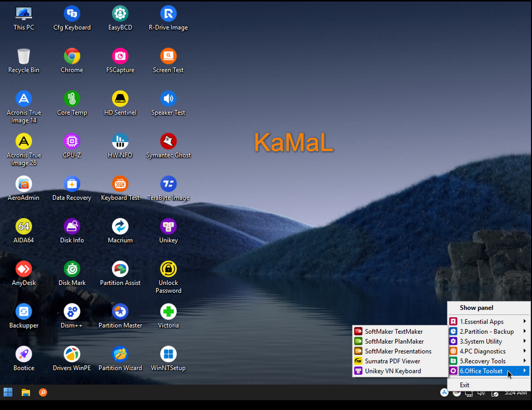Select the TeraByte Image shortcut
The width and height of the screenshot is (532, 410).
click(x=168, y=189)
